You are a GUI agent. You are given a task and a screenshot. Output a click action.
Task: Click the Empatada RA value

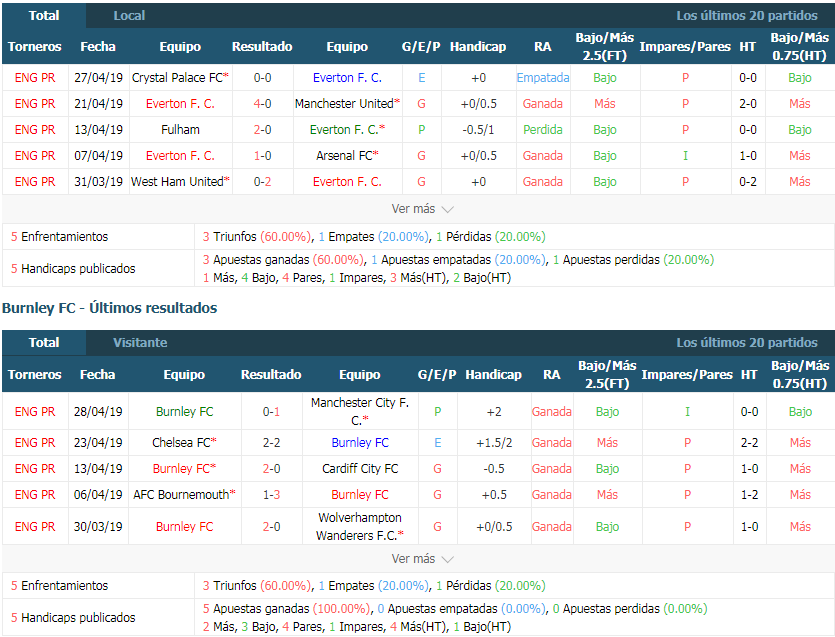(543, 78)
